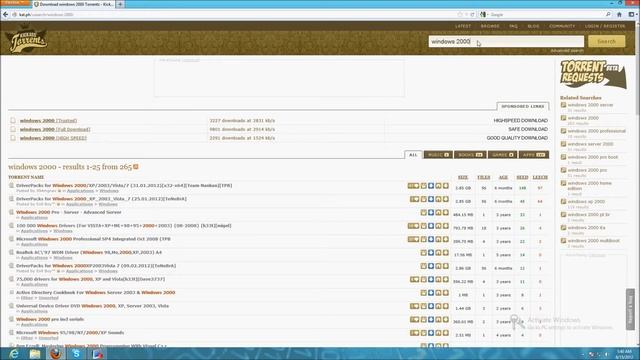Open BROWSE in site navigation
Viewport: 640px width, 360px height.
coord(490,26)
